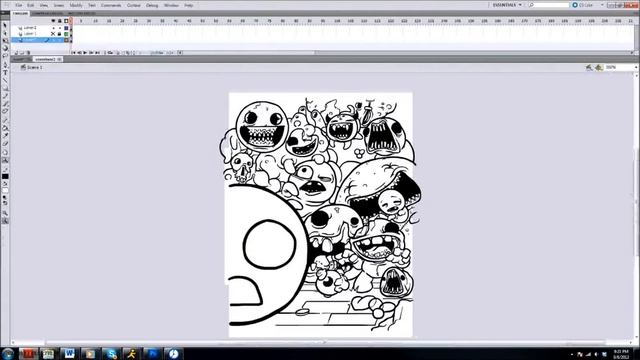The width and height of the screenshot is (640, 360).
Task: Toggle visibility of Layer 3
Action: click(x=53, y=28)
